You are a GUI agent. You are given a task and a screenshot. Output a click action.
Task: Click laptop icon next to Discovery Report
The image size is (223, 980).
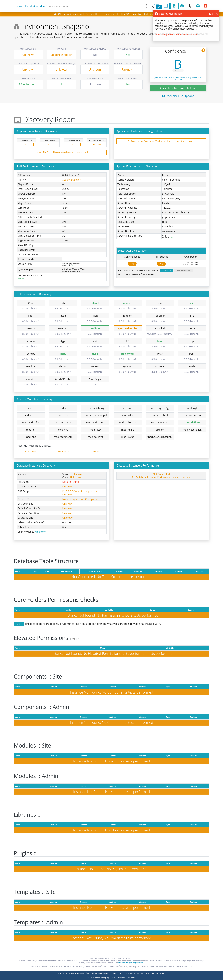pos(18,120)
